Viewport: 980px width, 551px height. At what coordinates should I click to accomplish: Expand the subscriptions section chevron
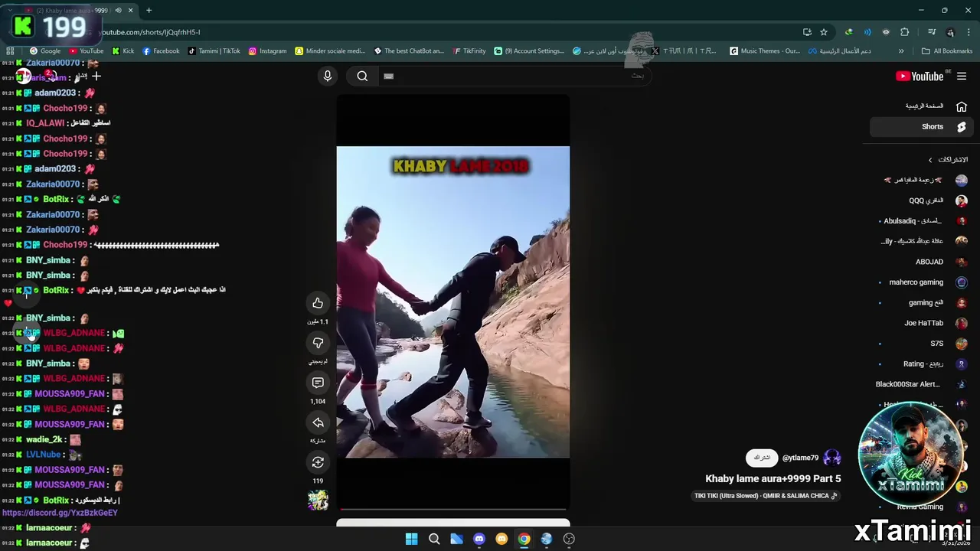[x=930, y=160]
